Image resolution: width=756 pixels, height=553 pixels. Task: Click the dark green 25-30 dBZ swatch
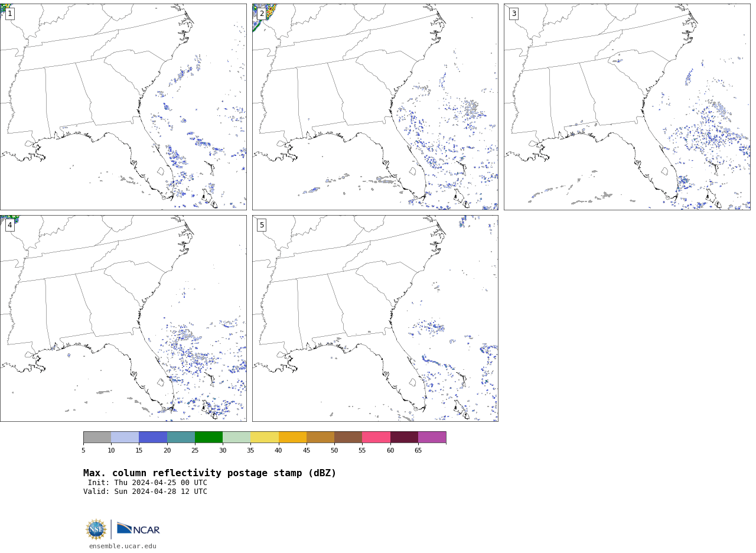[x=208, y=437]
